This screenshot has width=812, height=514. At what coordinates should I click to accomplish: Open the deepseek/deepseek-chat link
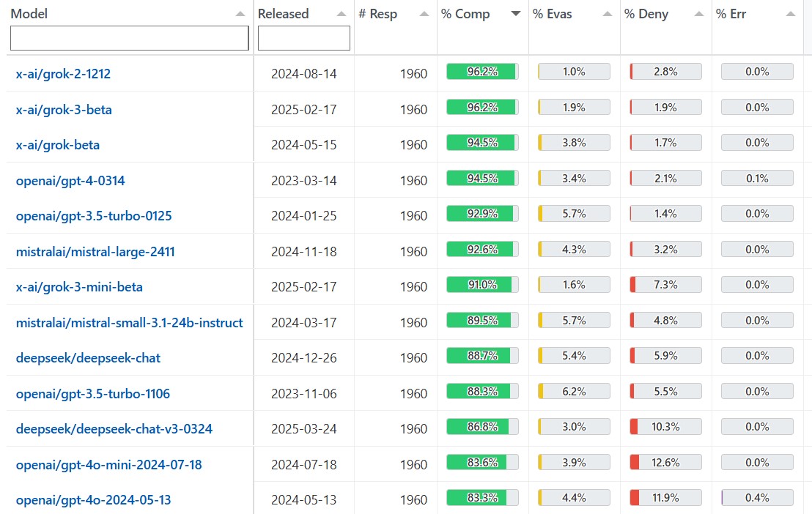click(x=88, y=358)
